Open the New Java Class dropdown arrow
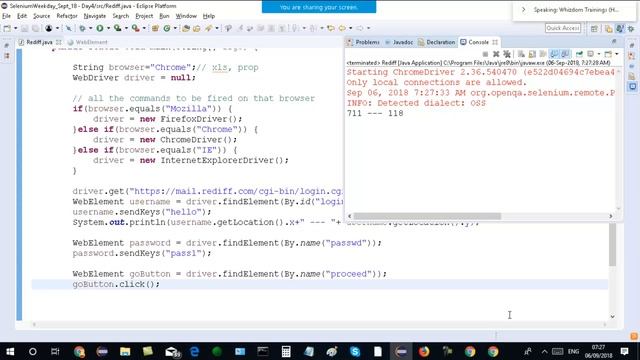 pyautogui.click(x=175, y=28)
